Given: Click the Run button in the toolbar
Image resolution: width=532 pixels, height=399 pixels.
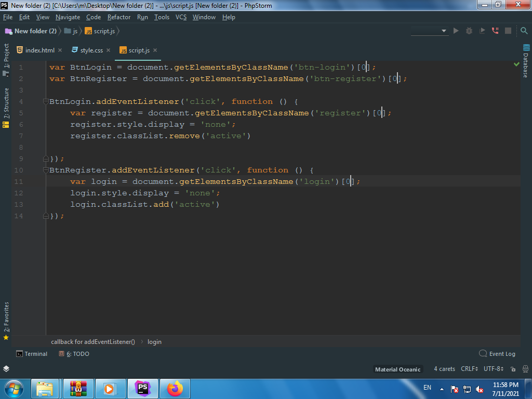Looking at the screenshot, I should (456, 31).
